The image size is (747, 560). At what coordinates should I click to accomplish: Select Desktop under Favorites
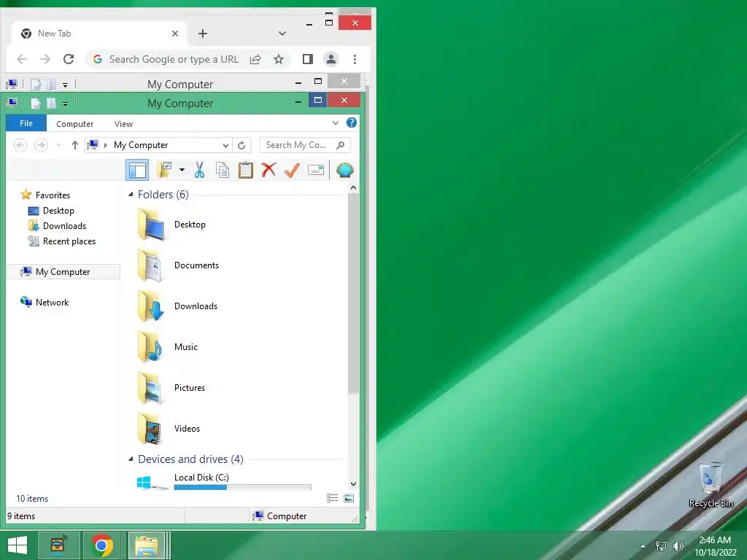click(58, 211)
